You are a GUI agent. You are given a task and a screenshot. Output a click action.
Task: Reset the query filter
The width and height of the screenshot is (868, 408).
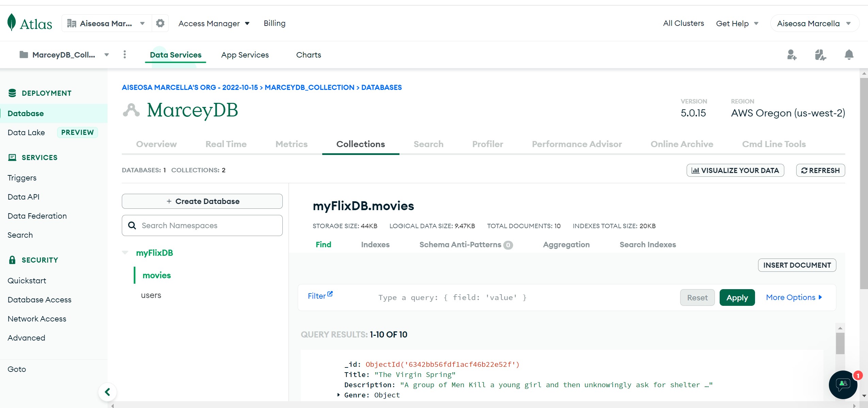click(697, 297)
